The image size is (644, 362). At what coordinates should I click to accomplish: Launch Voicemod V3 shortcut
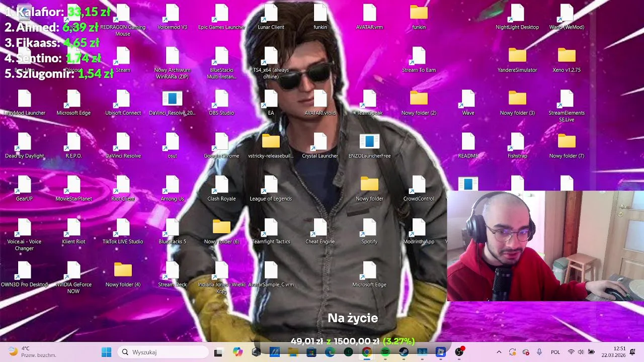tap(172, 18)
